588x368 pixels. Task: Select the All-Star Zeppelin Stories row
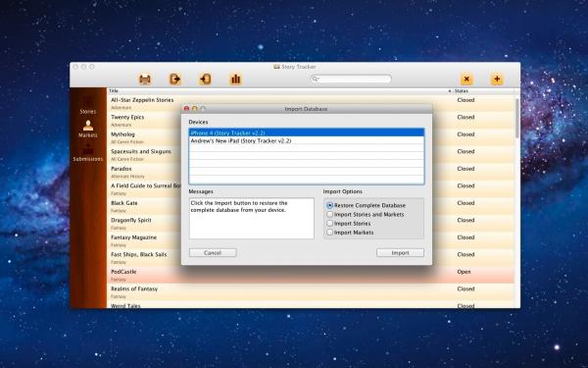[311, 103]
